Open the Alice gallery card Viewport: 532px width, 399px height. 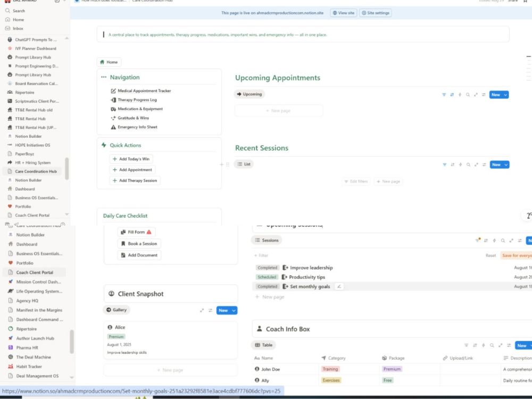point(171,340)
